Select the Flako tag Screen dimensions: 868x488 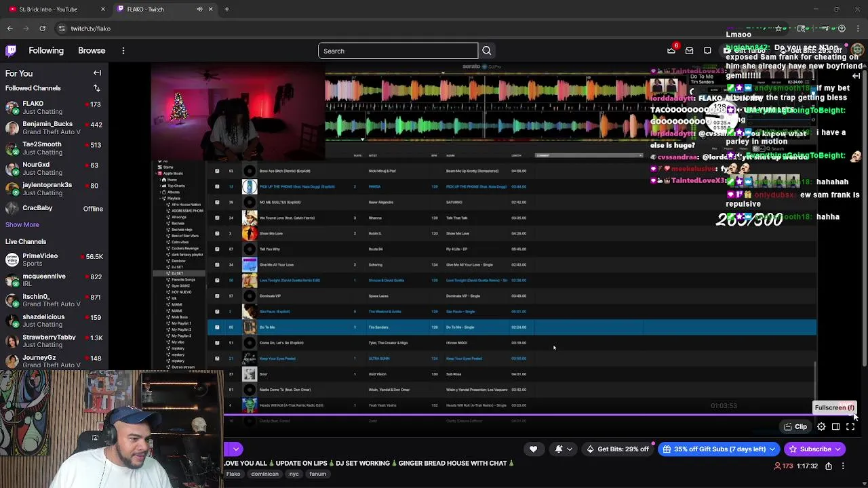[233, 474]
